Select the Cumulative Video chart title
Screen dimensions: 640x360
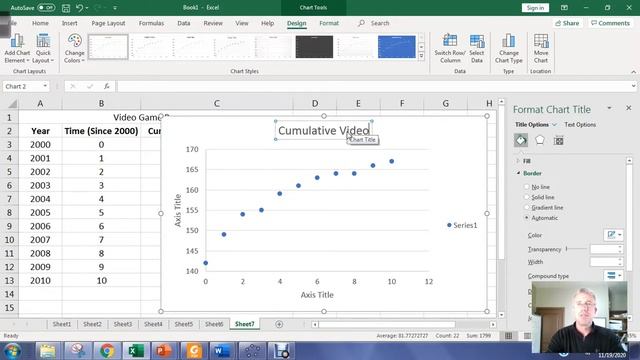pyautogui.click(x=324, y=131)
